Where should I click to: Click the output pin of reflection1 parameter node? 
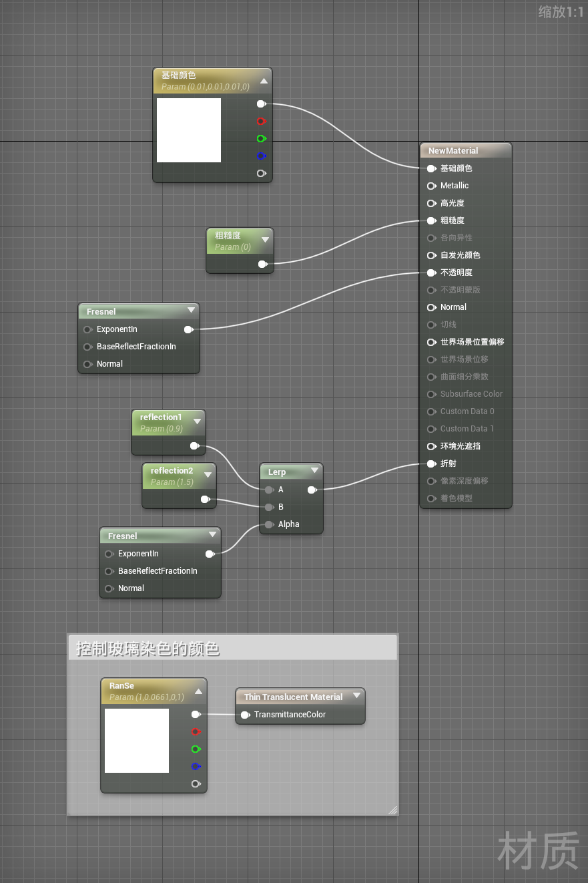tap(195, 446)
